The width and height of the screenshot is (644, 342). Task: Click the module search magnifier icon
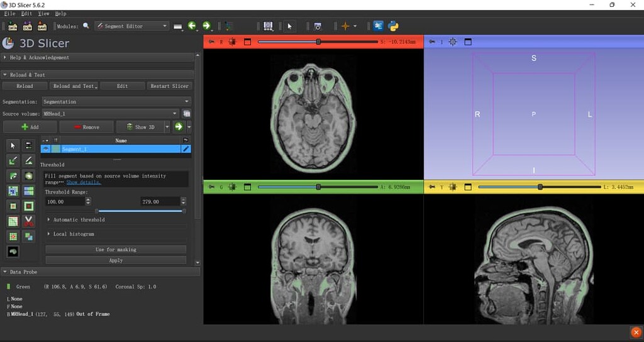[x=86, y=26]
